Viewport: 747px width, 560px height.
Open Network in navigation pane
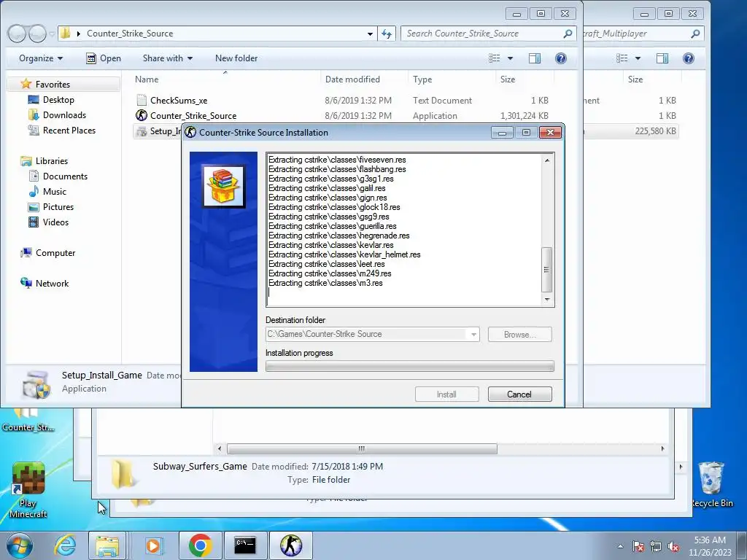pyautogui.click(x=52, y=284)
